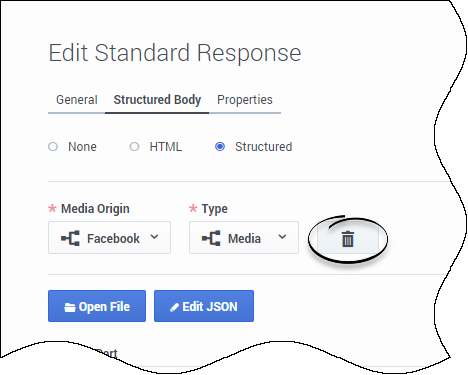
Task: Switch to the General tab
Action: (77, 100)
